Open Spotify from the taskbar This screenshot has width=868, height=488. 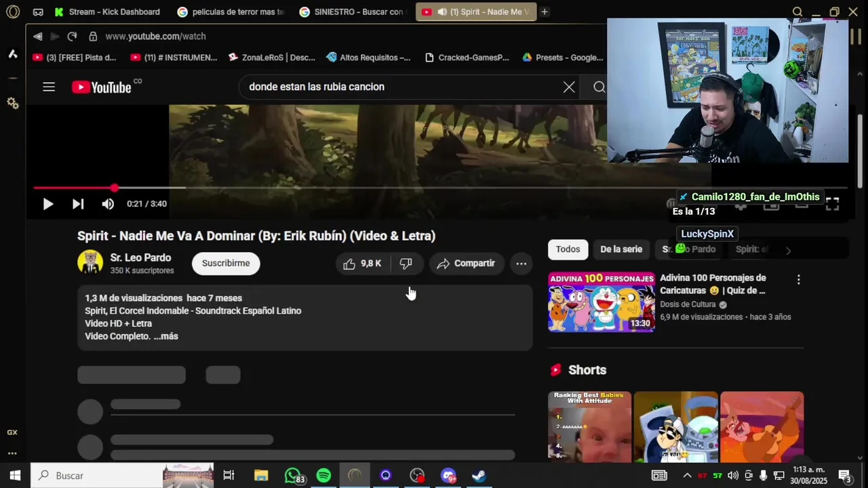(x=323, y=476)
